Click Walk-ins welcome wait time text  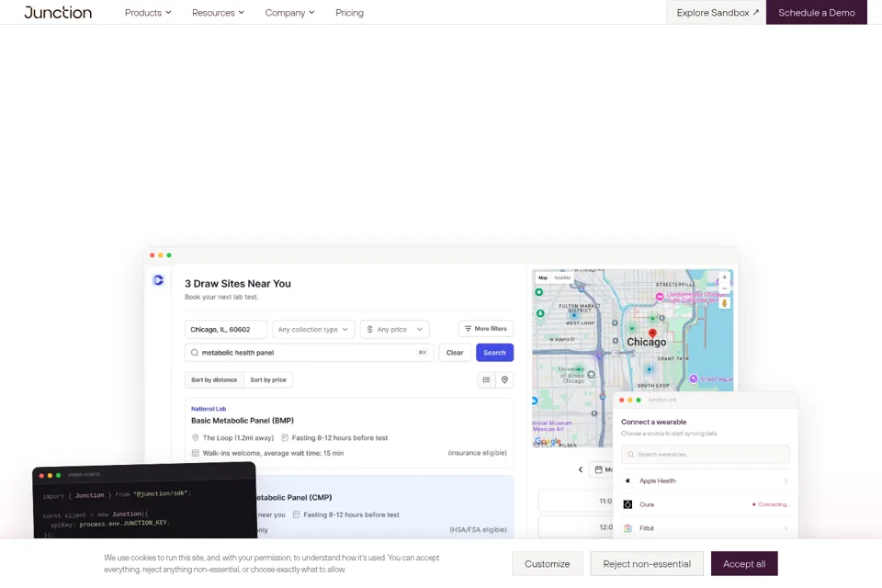273,453
